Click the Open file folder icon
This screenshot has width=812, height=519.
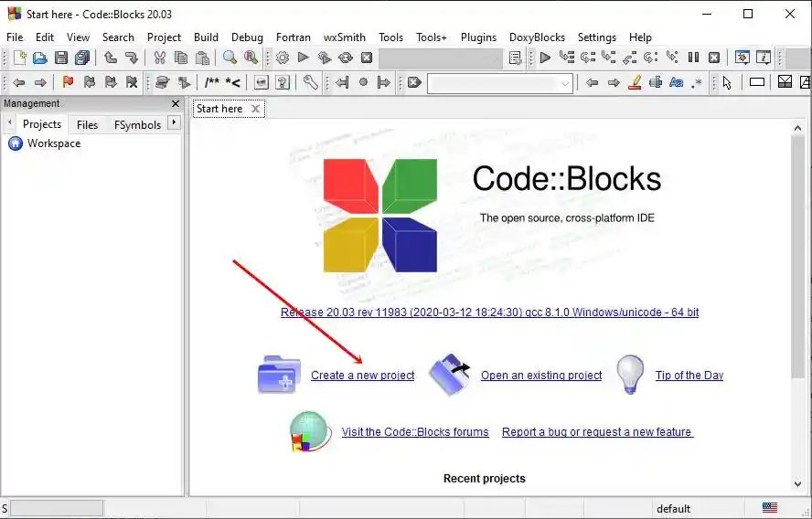pyautogui.click(x=40, y=58)
